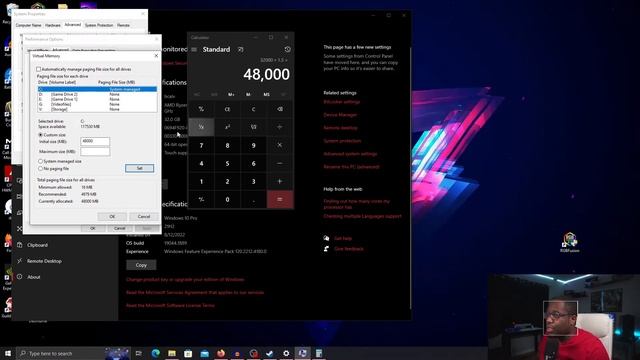Click the Calculator backspace key
Image resolution: width=640 pixels, height=360 pixels.
pyautogui.click(x=280, y=109)
